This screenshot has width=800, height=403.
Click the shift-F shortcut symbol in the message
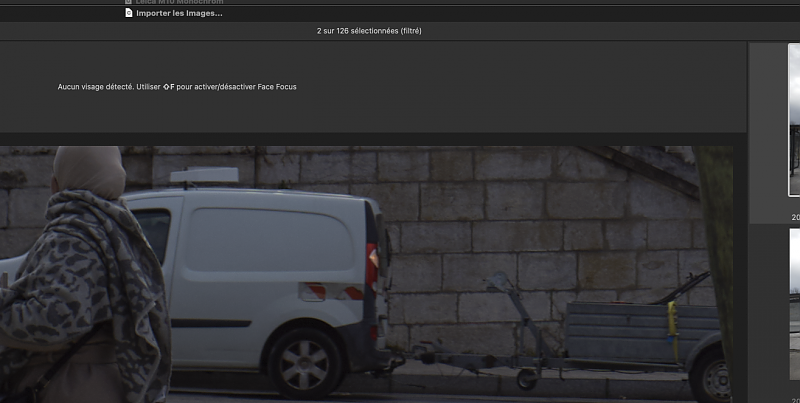[168, 87]
